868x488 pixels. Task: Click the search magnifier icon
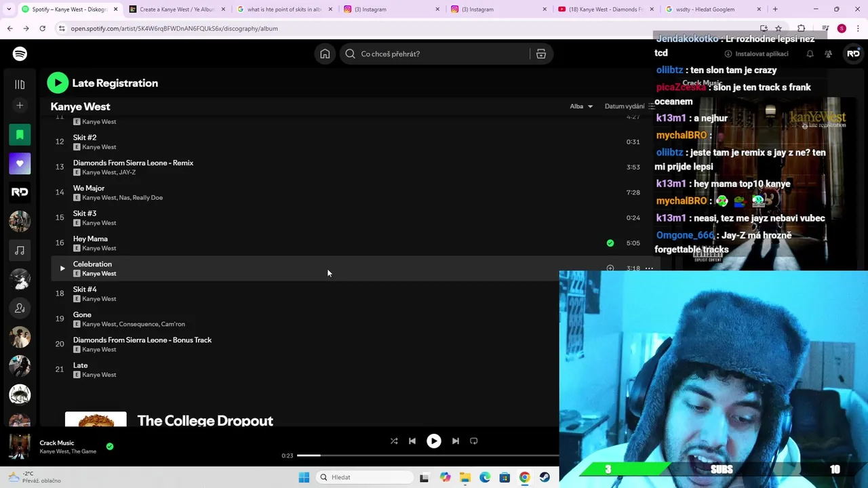click(350, 54)
